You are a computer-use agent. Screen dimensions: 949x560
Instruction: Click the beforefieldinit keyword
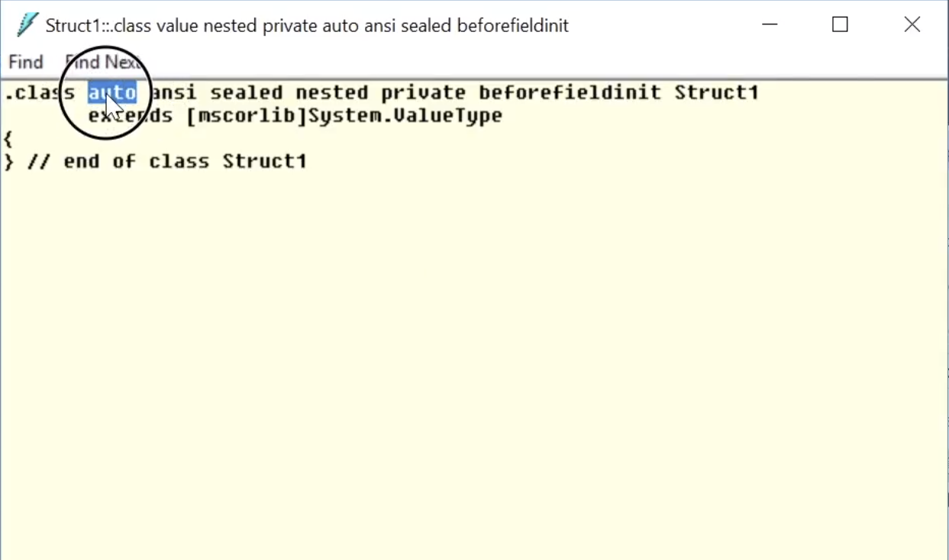570,93
